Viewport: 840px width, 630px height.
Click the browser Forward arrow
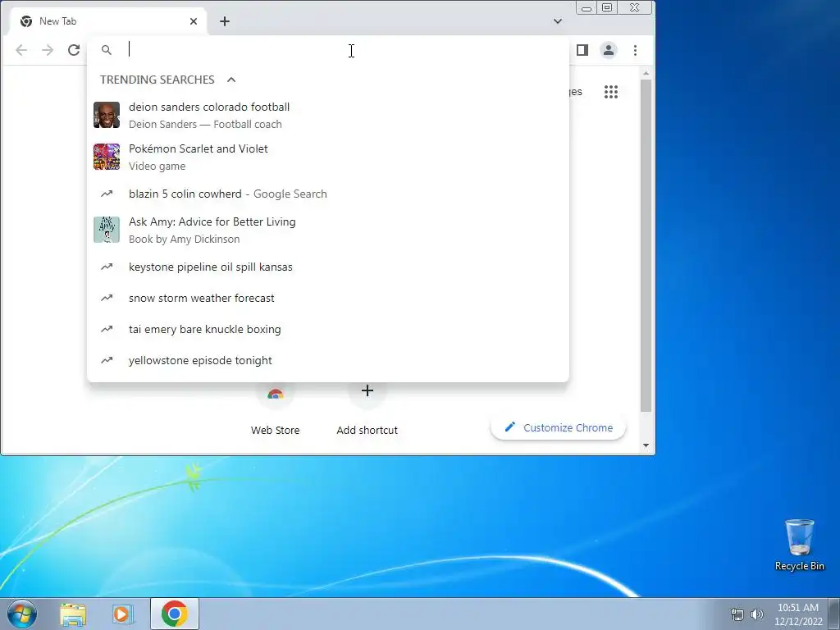point(48,50)
